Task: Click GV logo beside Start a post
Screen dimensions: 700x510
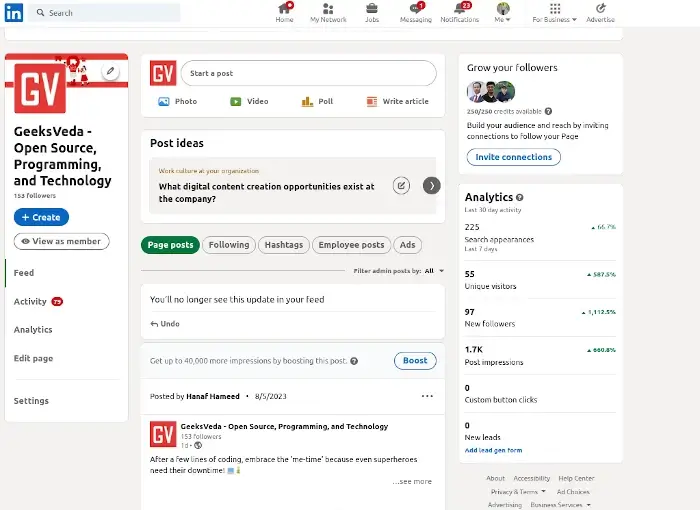Action: click(163, 73)
